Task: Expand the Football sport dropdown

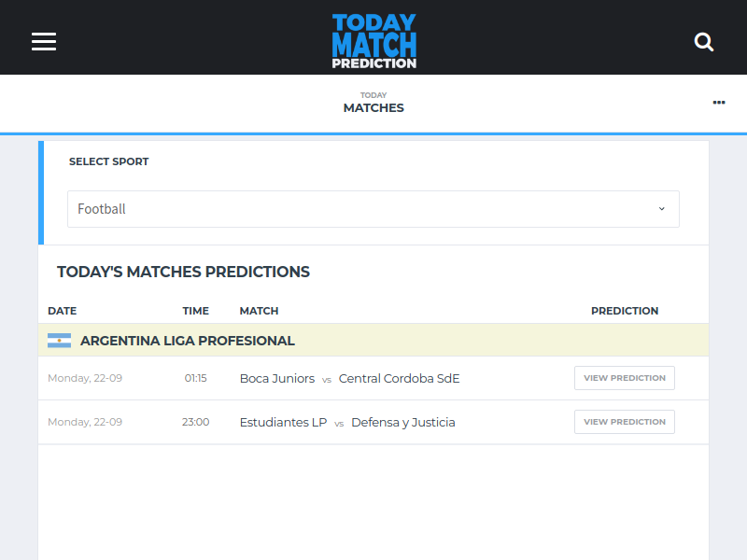Action: pos(373,209)
